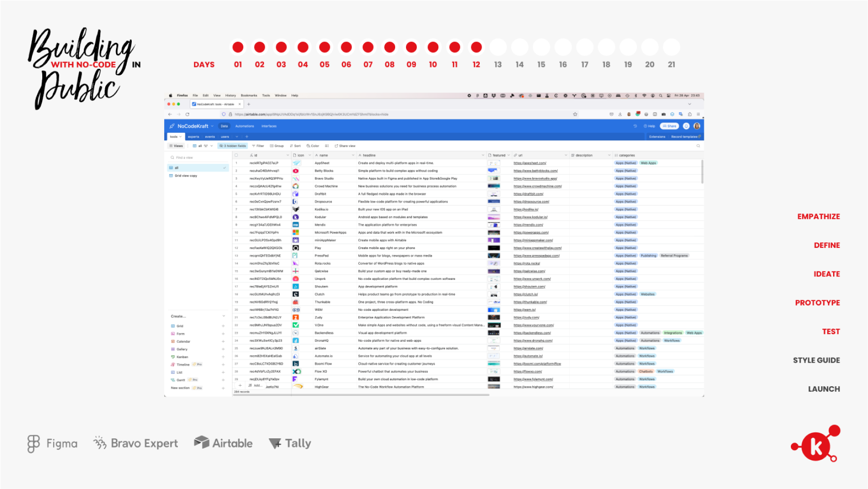Add a new Kanban view
Viewport: 868px width, 489px height.
(223, 357)
